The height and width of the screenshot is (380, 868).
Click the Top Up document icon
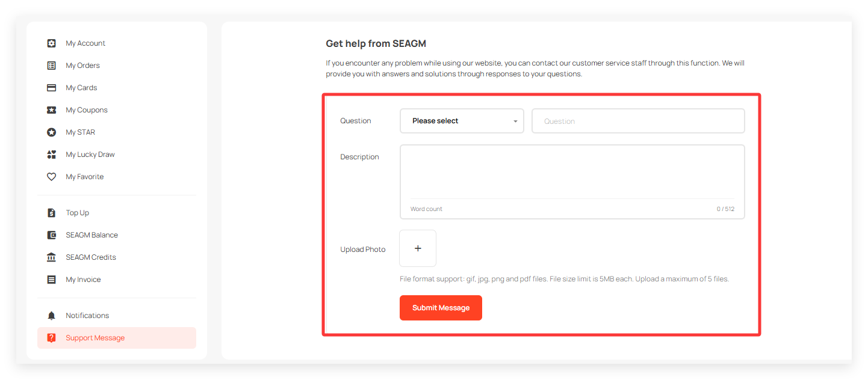(52, 213)
